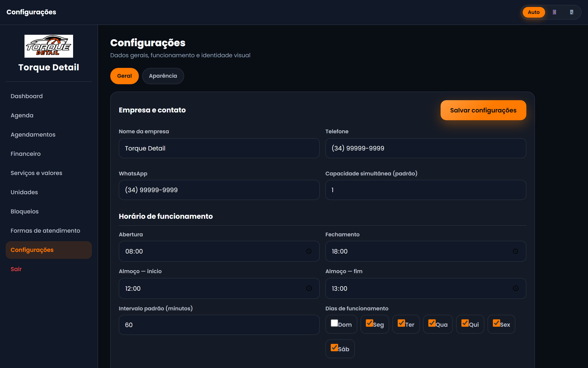The height and width of the screenshot is (368, 588).
Task: Select the document-style theme icon
Action: click(571, 12)
